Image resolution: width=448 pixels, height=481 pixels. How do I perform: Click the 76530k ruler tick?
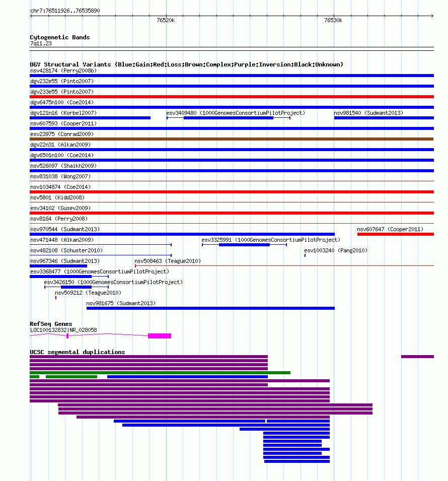point(333,20)
